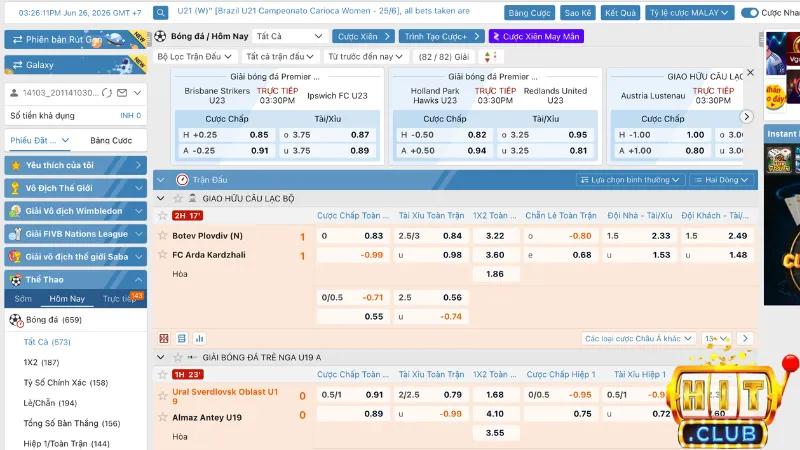Click next arrow beside the 13+ dropdown
The image size is (800, 450).
click(745, 338)
